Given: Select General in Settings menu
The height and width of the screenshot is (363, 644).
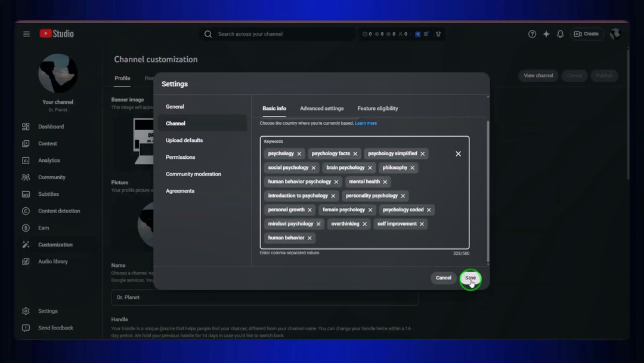Looking at the screenshot, I should coord(202,106).
